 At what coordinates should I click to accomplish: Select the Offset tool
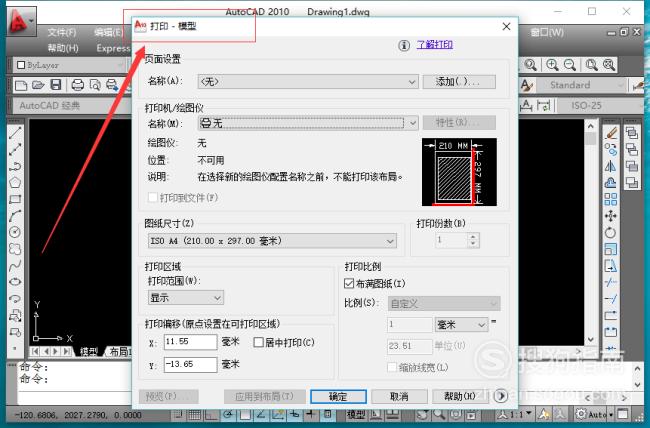pyautogui.click(x=611, y=182)
